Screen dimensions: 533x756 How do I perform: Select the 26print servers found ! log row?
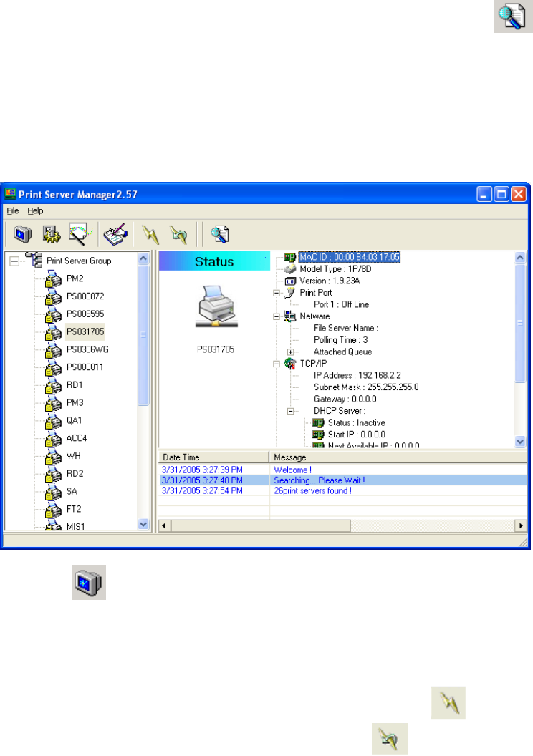(343, 491)
